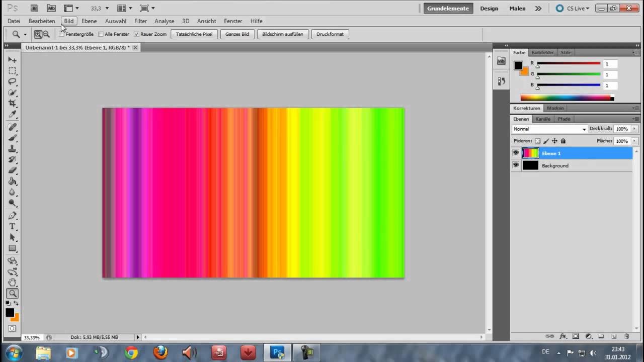
Task: Create a new layer group
Action: click(601, 336)
